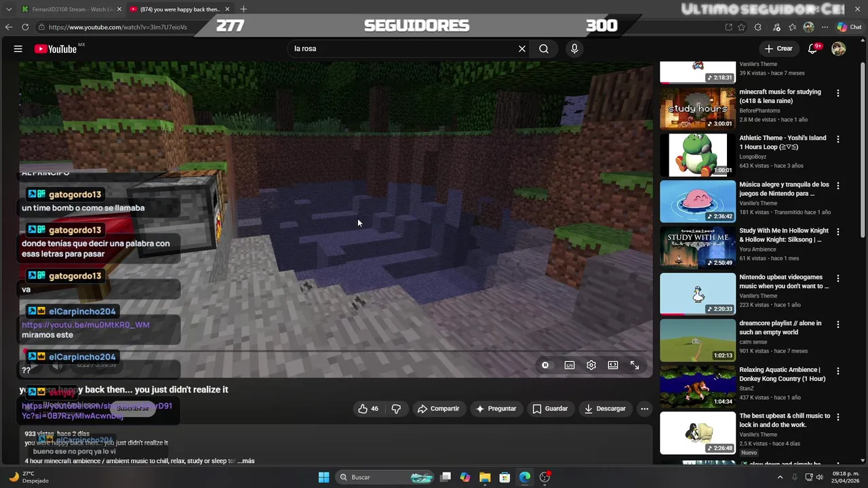Open the 'study hours' 3:00:01 thumbnail

698,108
